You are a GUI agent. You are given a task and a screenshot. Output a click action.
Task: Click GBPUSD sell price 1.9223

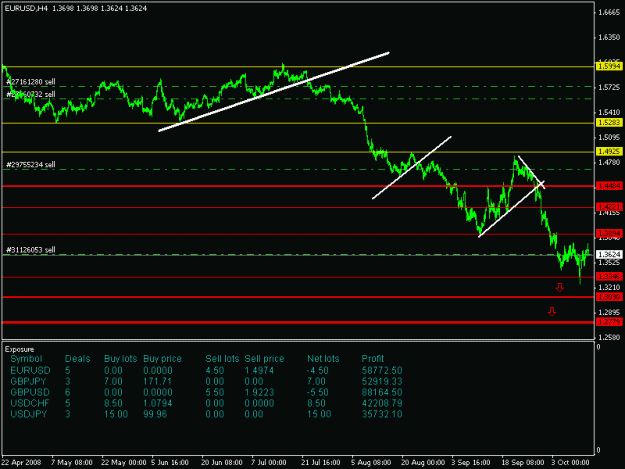(259, 392)
